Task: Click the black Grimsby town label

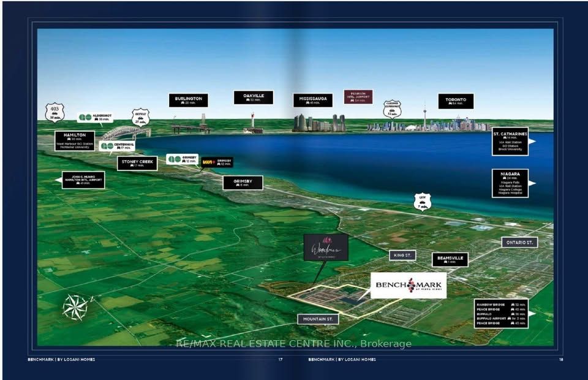Action: (243, 183)
